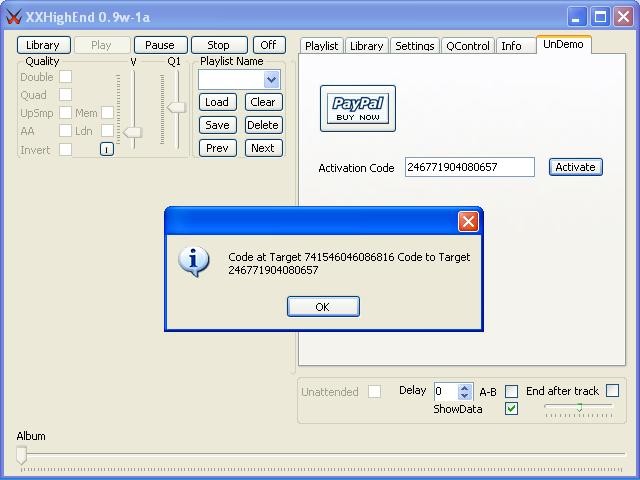Screen dimensions: 640x480
Task: Click the Playlist Name text box
Action: pyautogui.click(x=231, y=80)
